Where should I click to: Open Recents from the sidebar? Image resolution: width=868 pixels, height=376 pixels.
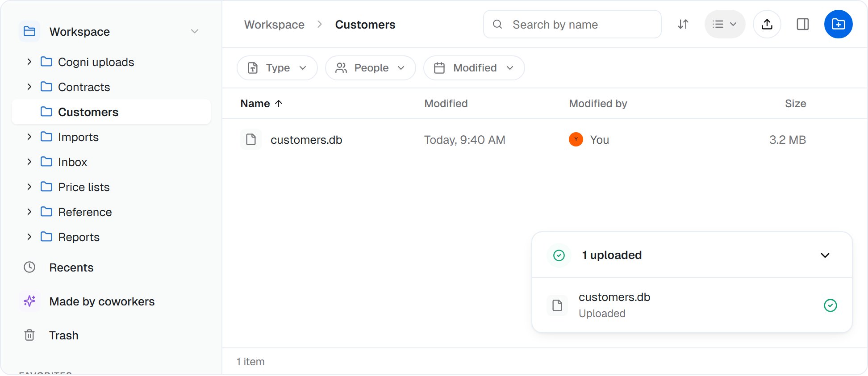71,267
